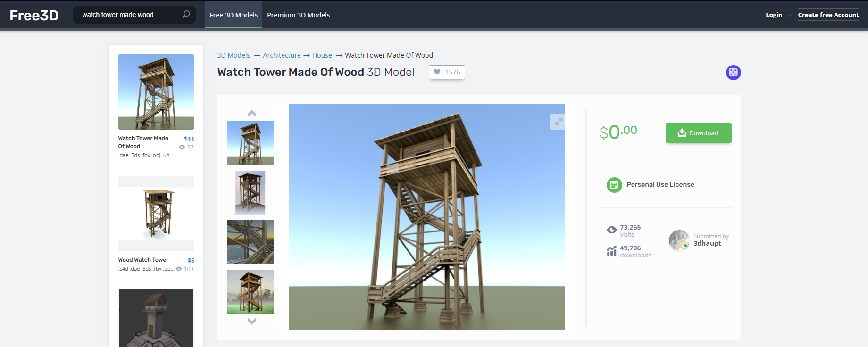Open the Wood Watch Tower $5 sidebar image
Viewport: 868px width, 347px height.
pyautogui.click(x=156, y=214)
